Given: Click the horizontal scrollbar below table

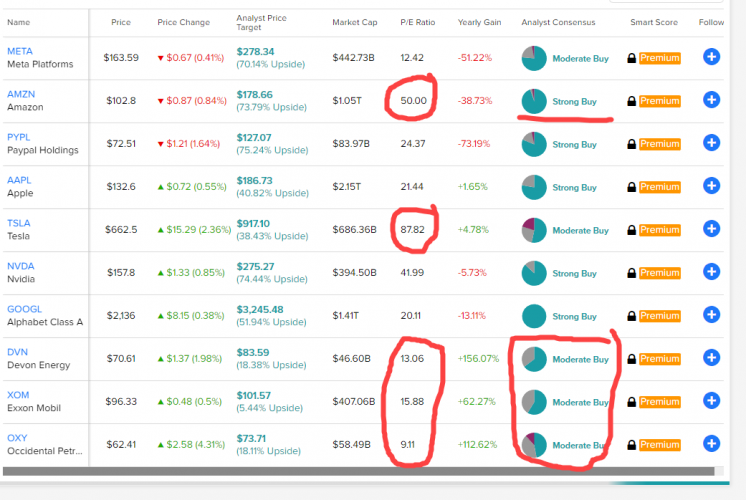Looking at the screenshot, I should [x=358, y=471].
